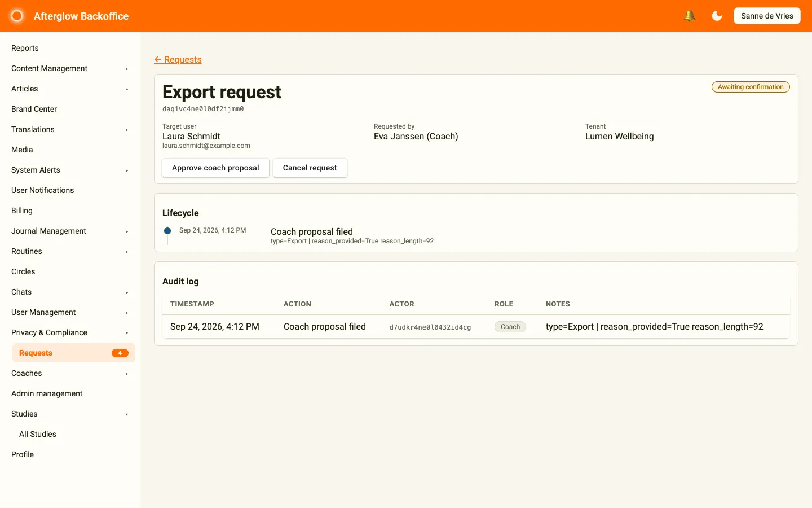
Task: Go to Media section
Action: [x=70, y=150]
